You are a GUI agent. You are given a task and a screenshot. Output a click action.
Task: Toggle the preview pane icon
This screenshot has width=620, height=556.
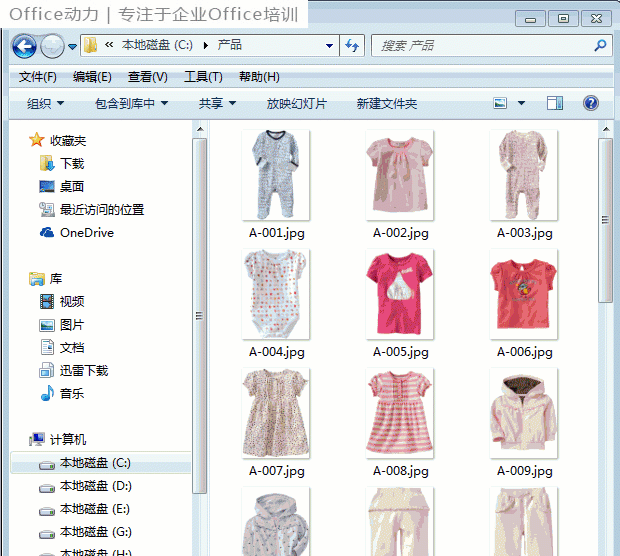coord(555,103)
